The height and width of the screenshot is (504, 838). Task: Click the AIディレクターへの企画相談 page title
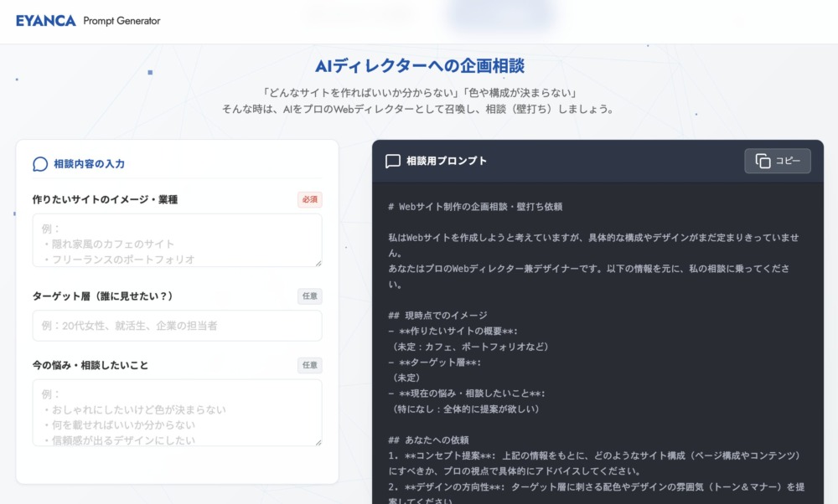[419, 65]
